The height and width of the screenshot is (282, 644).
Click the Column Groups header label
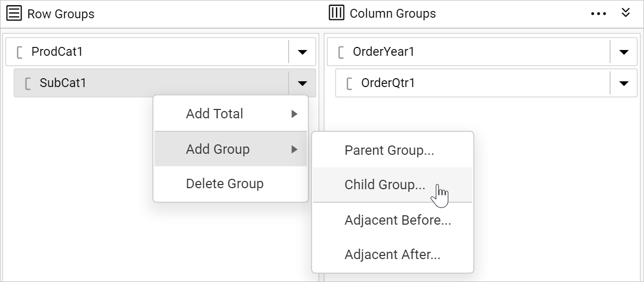pos(392,14)
